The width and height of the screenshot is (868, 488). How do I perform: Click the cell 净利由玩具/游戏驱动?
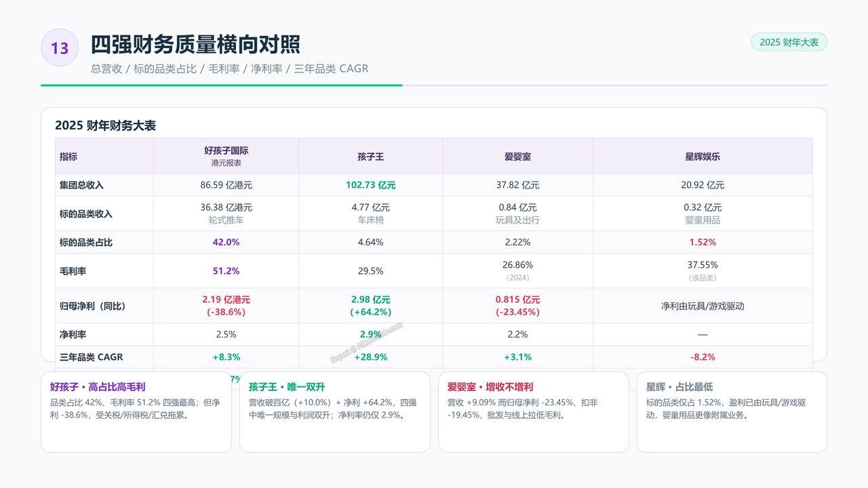point(703,306)
